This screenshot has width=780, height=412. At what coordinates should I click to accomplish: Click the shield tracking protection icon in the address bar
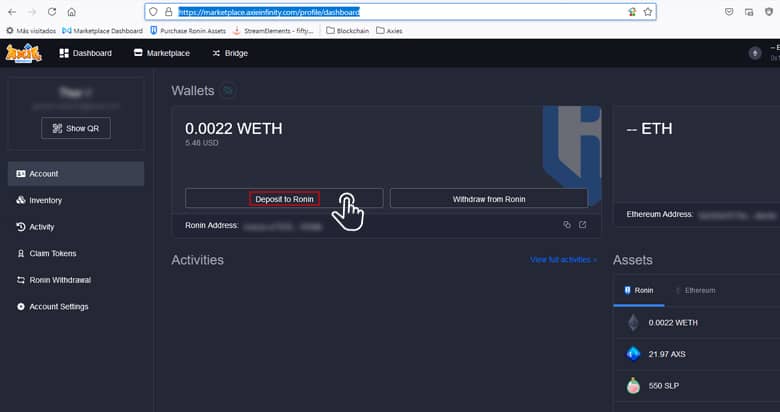tap(154, 12)
